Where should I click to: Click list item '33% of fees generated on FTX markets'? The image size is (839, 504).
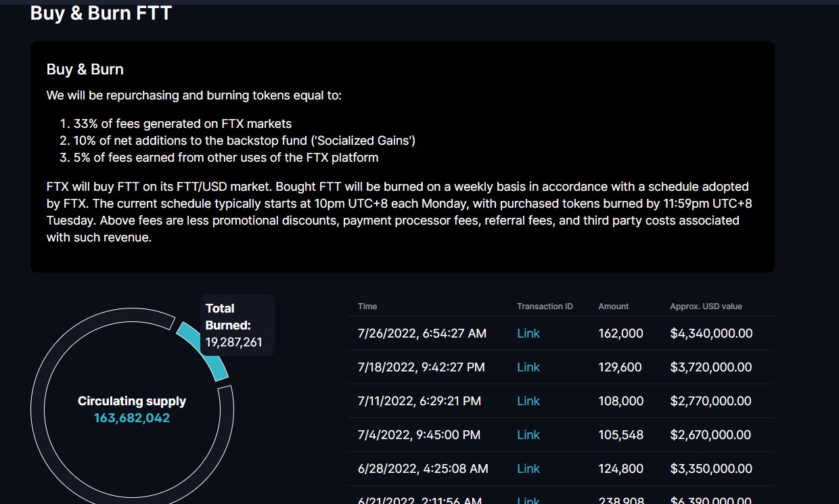183,124
